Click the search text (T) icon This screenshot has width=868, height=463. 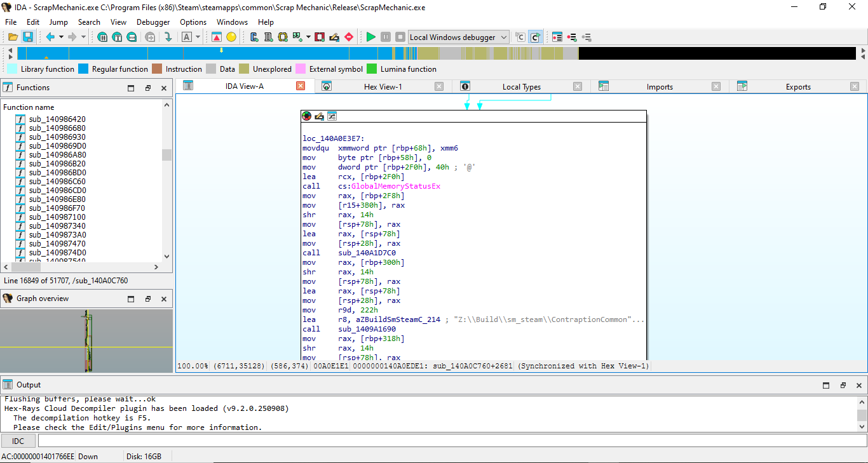(x=117, y=37)
